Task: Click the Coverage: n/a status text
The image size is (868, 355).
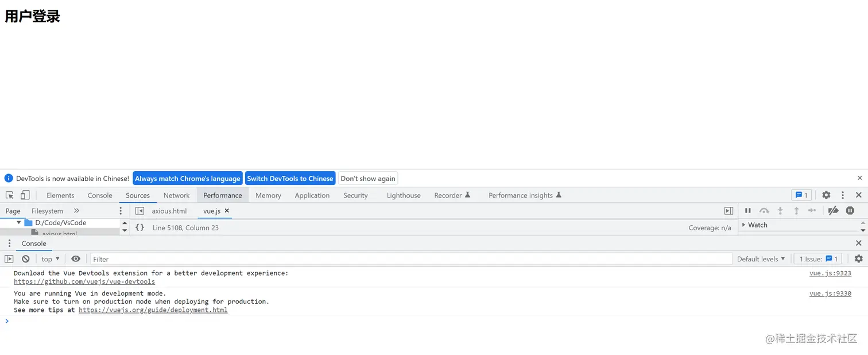Action: click(710, 227)
